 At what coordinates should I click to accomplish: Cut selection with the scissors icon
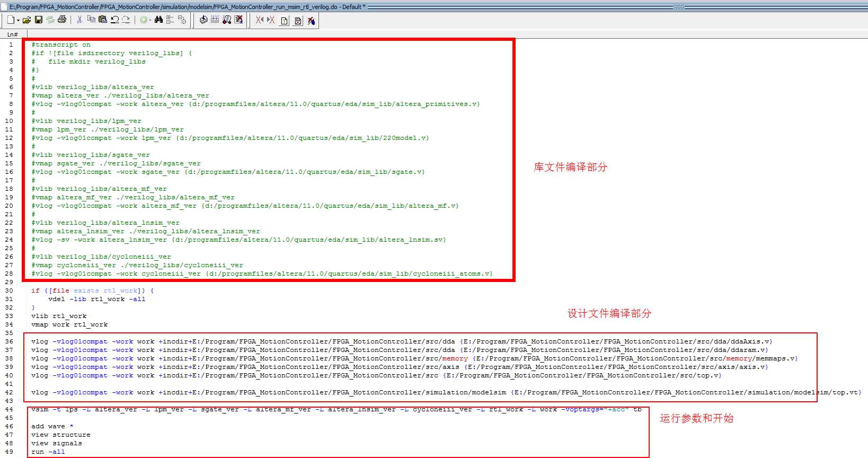coord(79,20)
